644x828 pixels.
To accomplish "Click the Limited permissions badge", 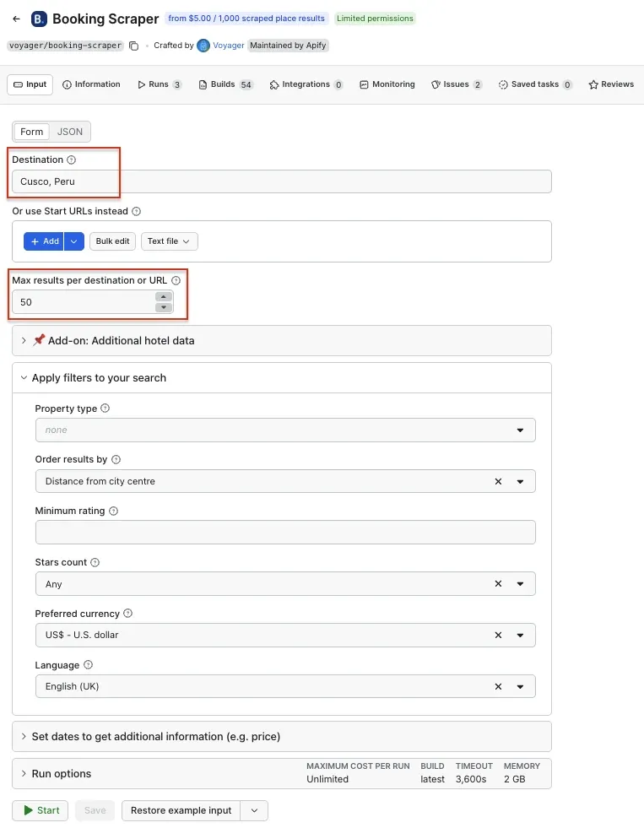I will pyautogui.click(x=375, y=19).
